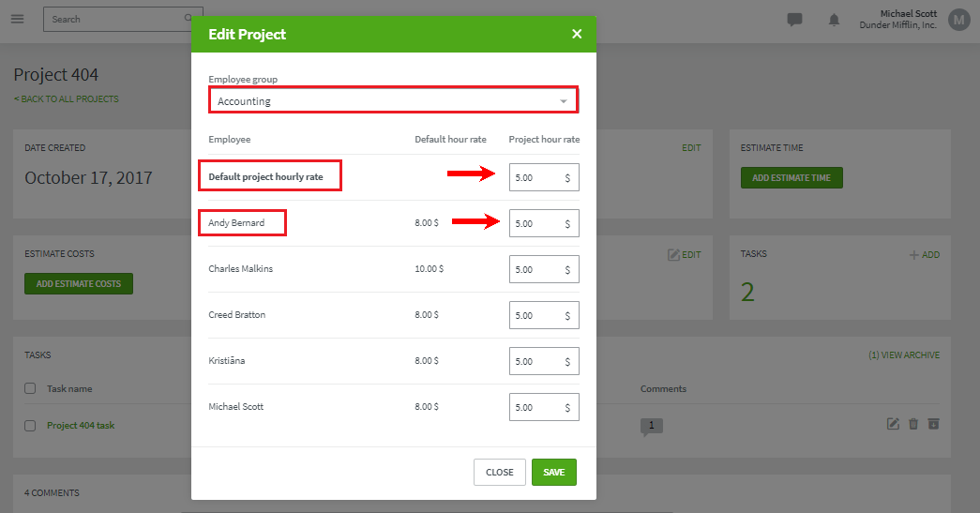Click the Default hour rate column header
This screenshot has width=980, height=513.
click(x=450, y=140)
